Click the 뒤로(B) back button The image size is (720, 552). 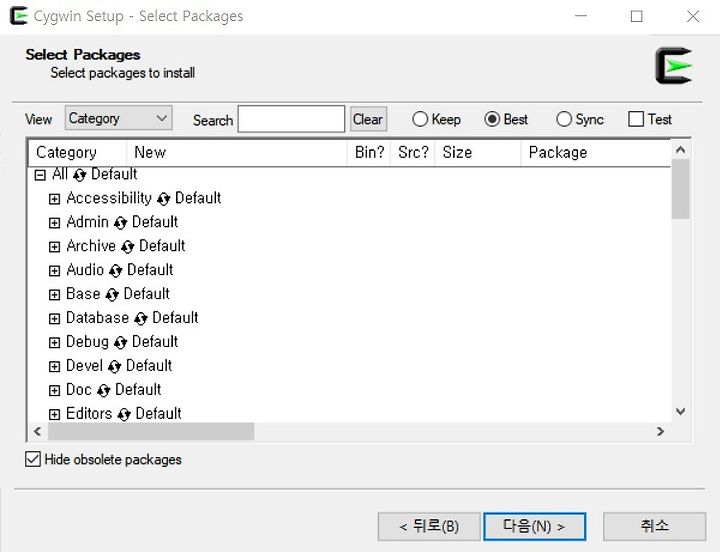[429, 526]
